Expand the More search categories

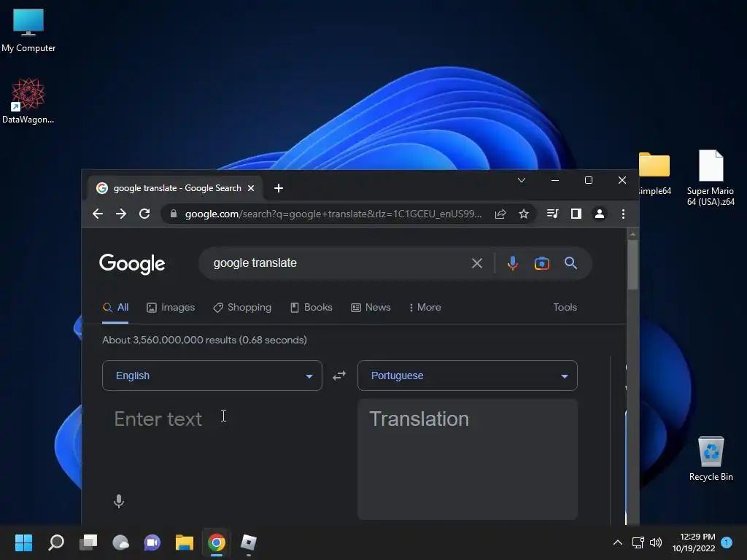click(425, 308)
